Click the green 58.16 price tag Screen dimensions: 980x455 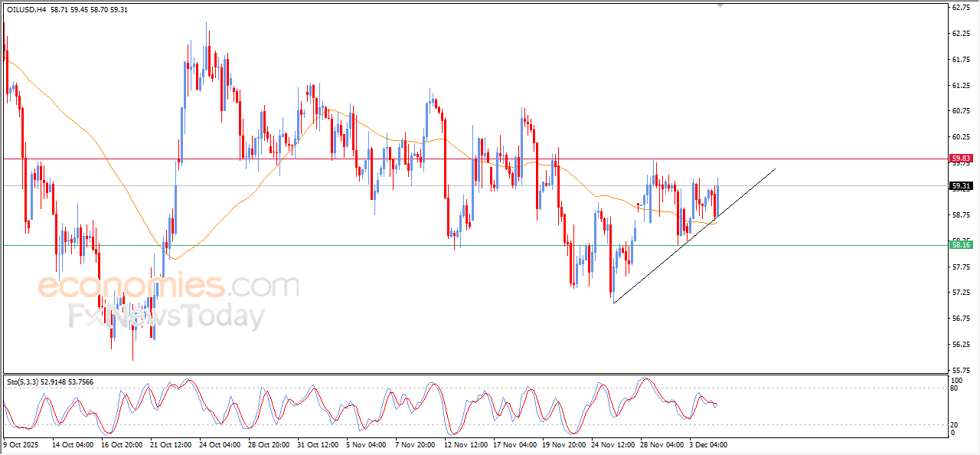[961, 245]
